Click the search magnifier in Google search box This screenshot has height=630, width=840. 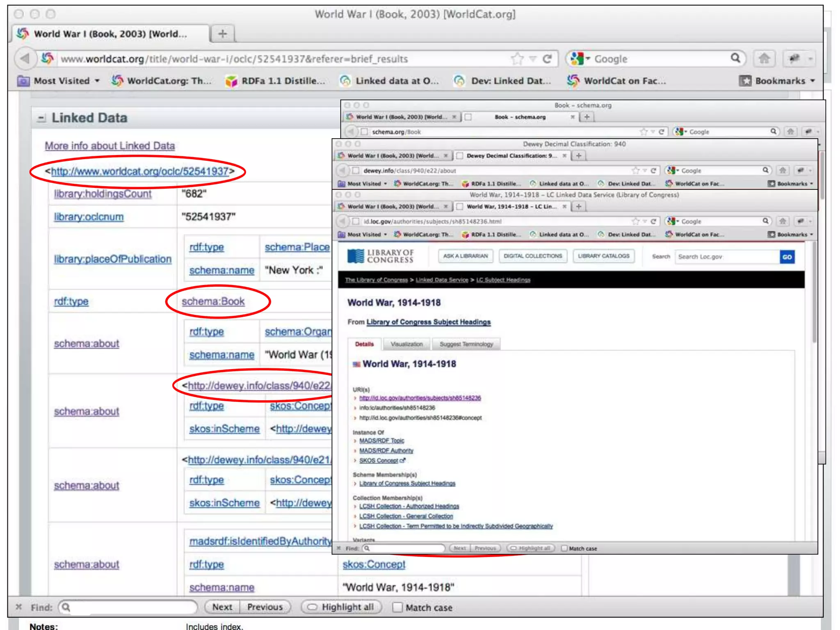pos(735,58)
